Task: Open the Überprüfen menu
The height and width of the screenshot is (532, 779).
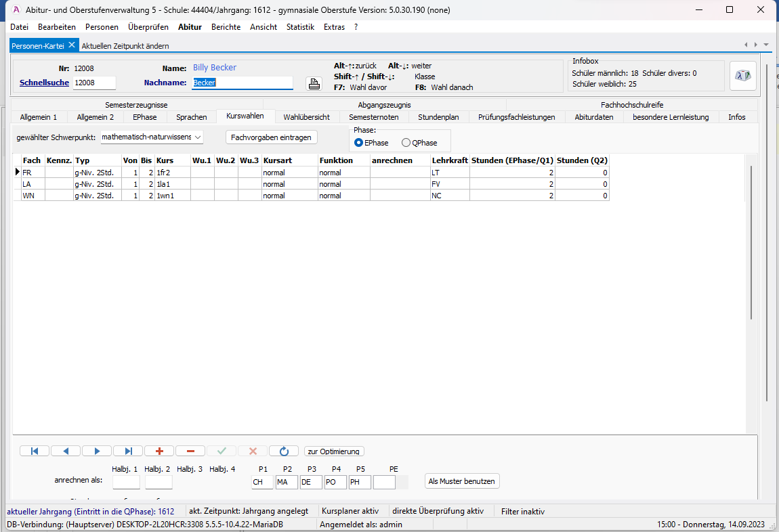Action: 148,27
